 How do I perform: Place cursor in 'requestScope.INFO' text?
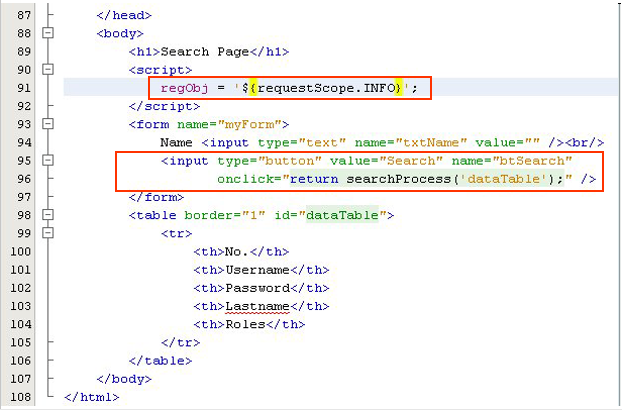pyautogui.click(x=326, y=88)
